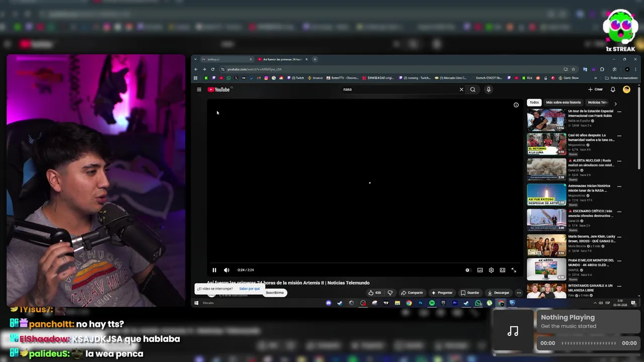Open options for Casi 60 años después video
This screenshot has width=644, height=362.
pyautogui.click(x=619, y=136)
